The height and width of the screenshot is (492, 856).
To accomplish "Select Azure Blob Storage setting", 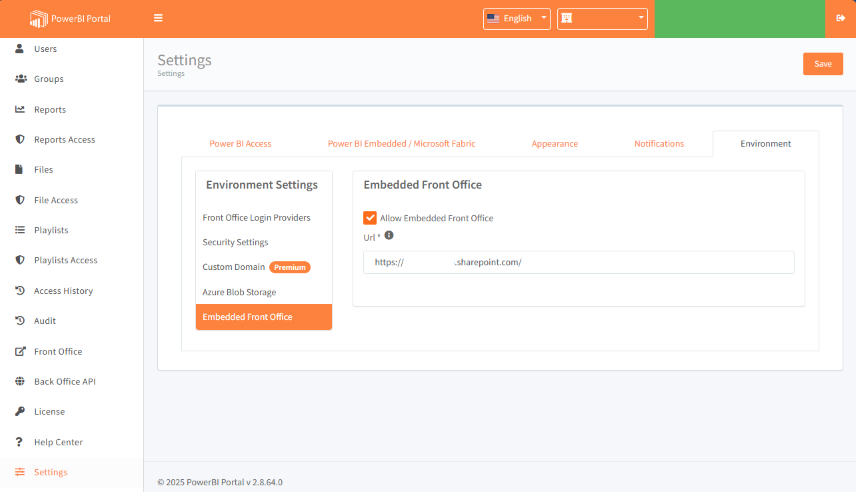I will click(239, 292).
